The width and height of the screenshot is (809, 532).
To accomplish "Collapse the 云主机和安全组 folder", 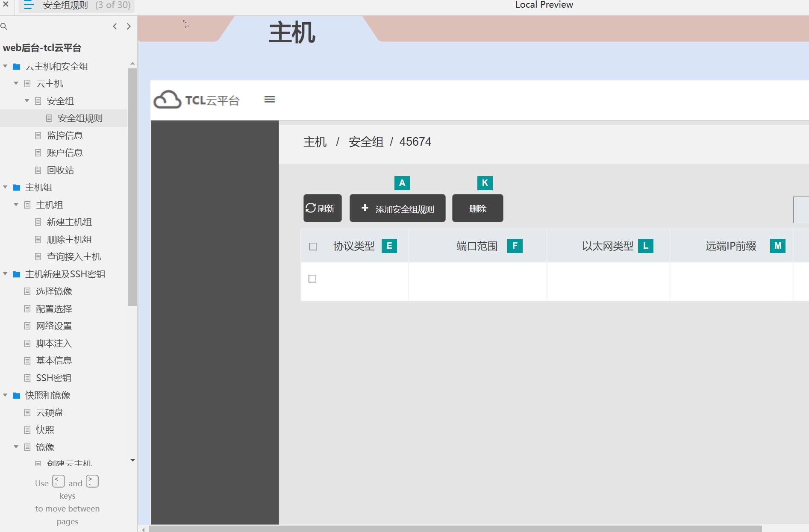I will pos(5,66).
